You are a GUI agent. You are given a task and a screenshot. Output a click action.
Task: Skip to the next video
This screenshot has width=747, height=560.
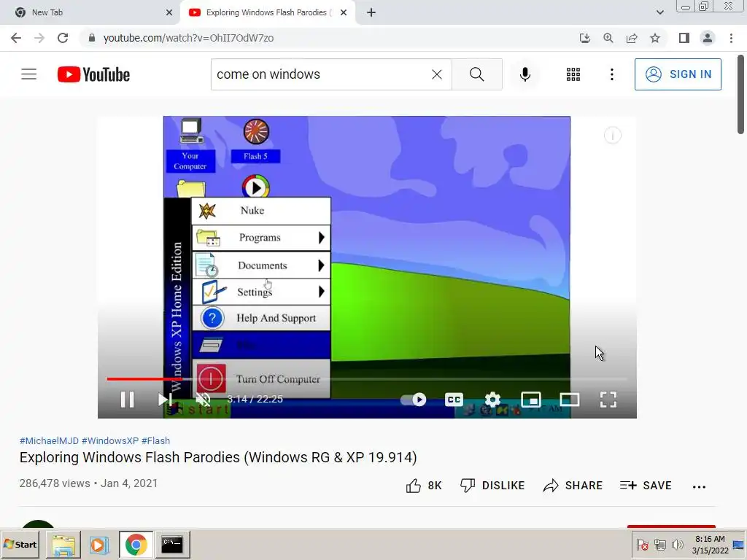coord(165,400)
